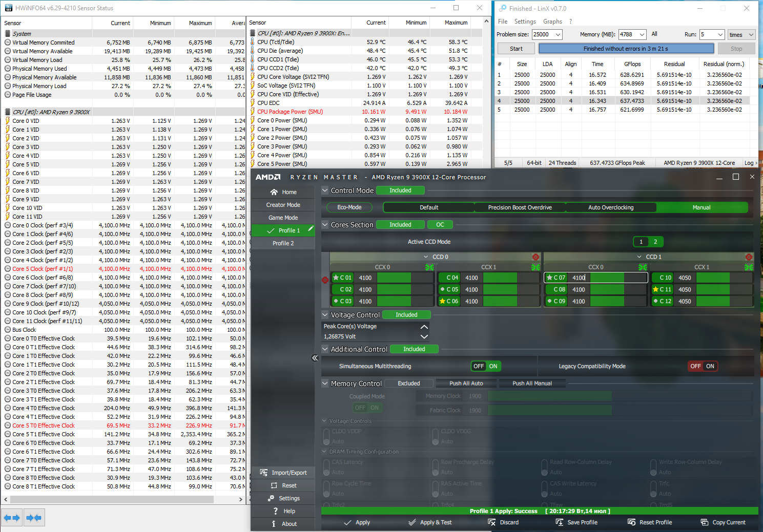
Task: Click the gold star core label C 11
Action: click(662, 289)
